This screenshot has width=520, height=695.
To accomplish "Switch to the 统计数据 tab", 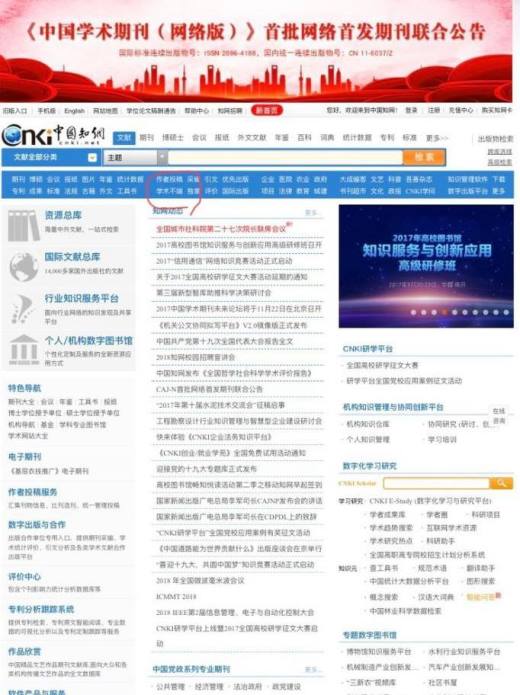I will tap(357, 138).
